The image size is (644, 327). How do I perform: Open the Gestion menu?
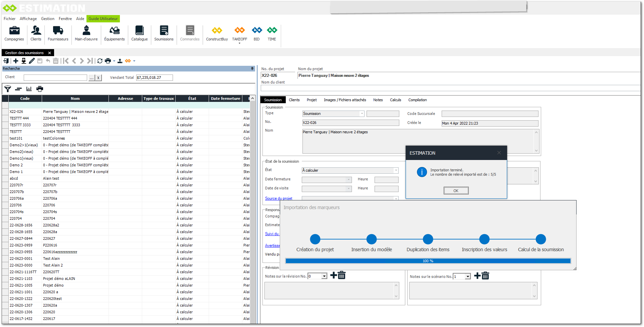[x=47, y=19]
